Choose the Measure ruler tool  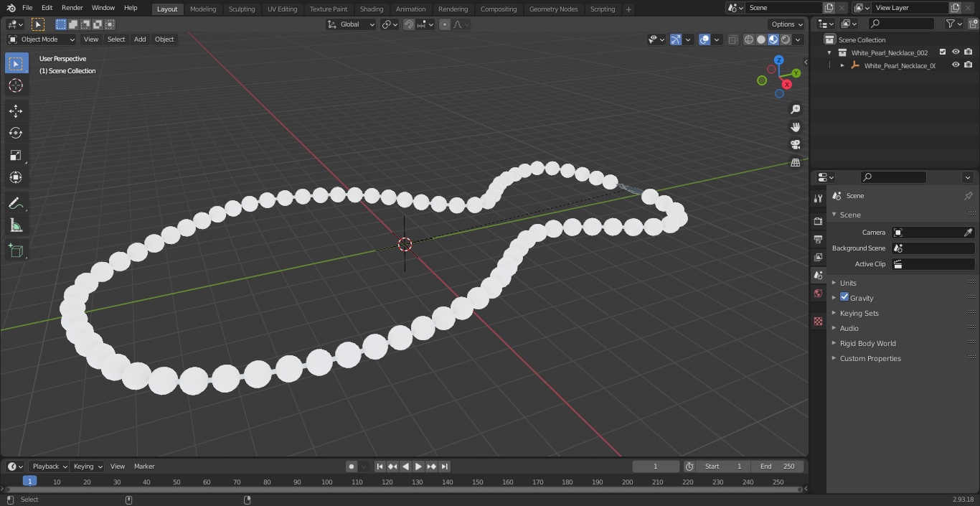point(16,226)
